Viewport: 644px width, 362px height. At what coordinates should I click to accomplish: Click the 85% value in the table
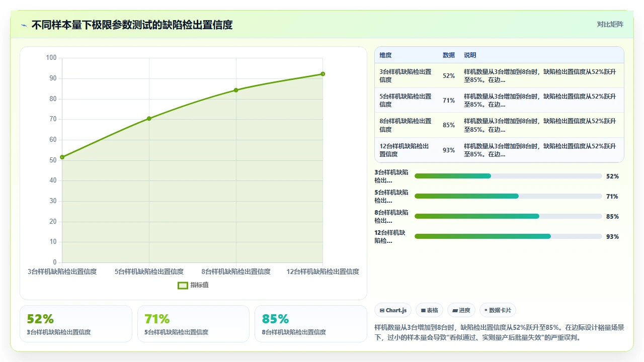pyautogui.click(x=449, y=125)
